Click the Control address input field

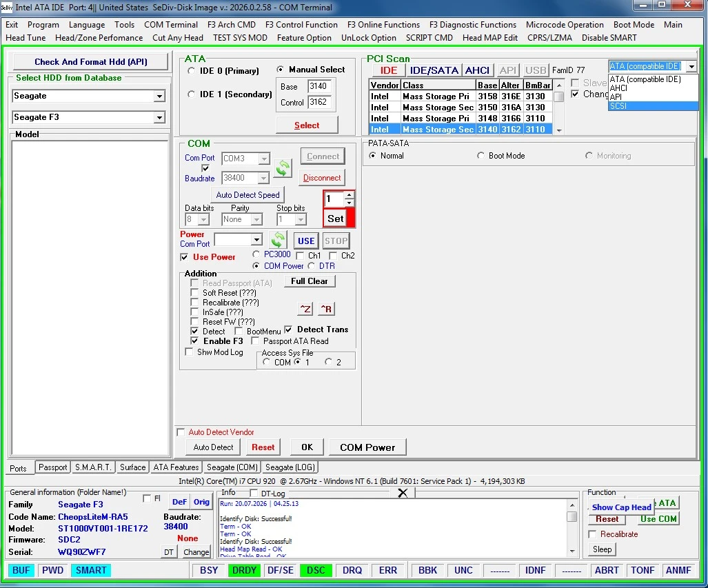pos(320,102)
